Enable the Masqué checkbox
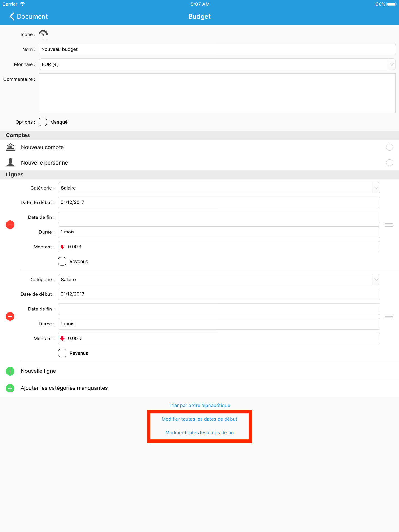 click(43, 122)
